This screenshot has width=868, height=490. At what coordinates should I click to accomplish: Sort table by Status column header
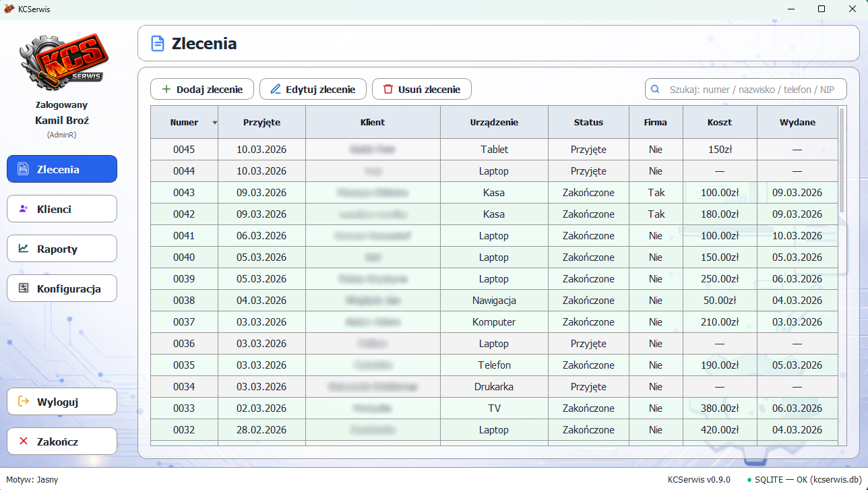(588, 123)
